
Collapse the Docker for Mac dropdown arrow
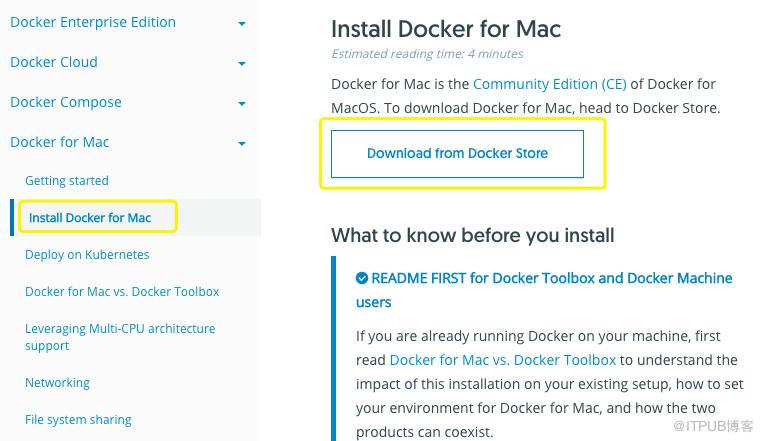242,143
